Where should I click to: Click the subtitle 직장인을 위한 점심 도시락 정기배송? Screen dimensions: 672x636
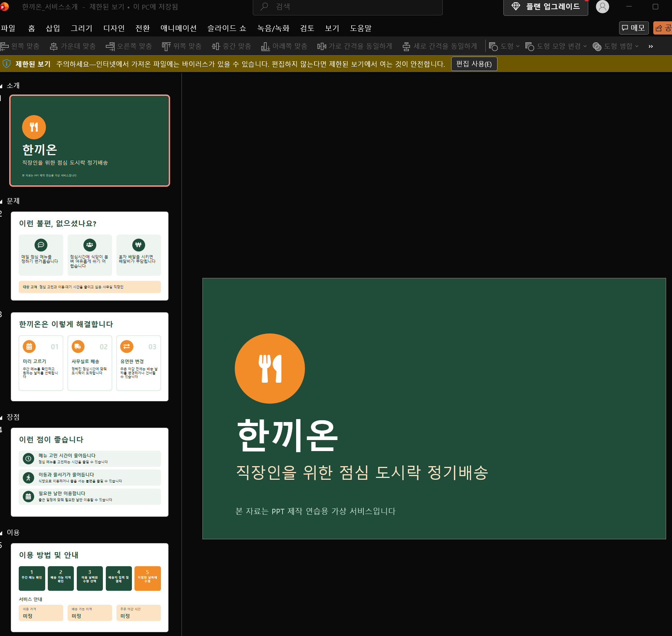pyautogui.click(x=362, y=472)
